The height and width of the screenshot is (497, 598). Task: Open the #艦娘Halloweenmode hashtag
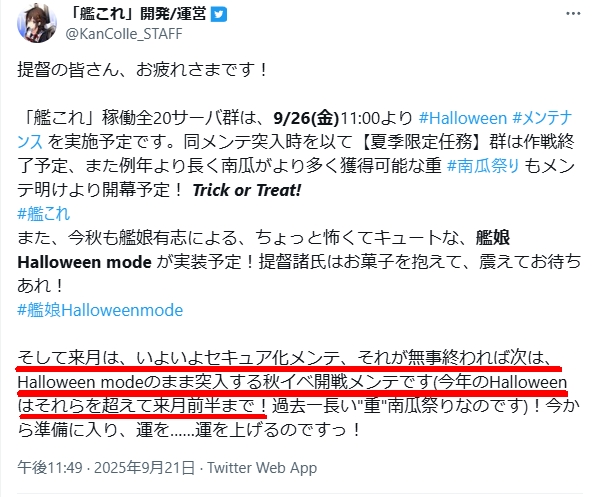click(100, 310)
